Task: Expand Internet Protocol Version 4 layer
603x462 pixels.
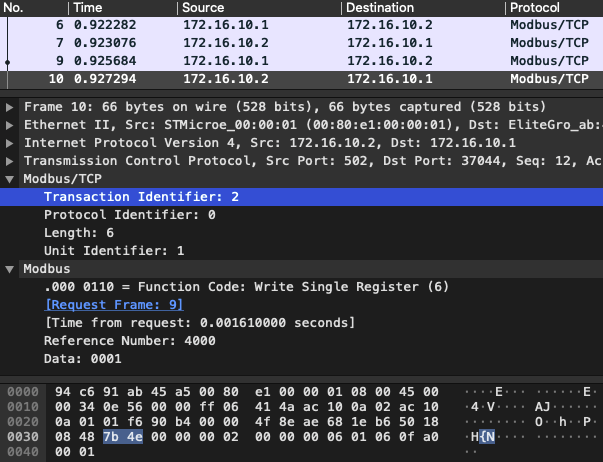Action: tap(10, 143)
